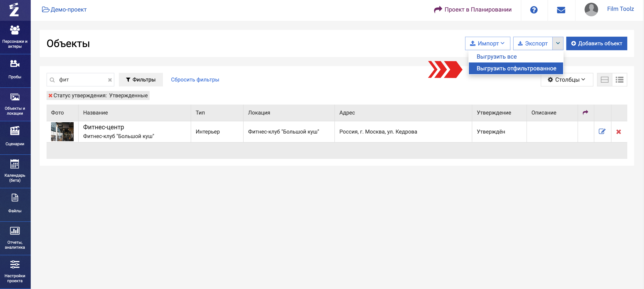Open Персонажи и актеры section

(15, 37)
